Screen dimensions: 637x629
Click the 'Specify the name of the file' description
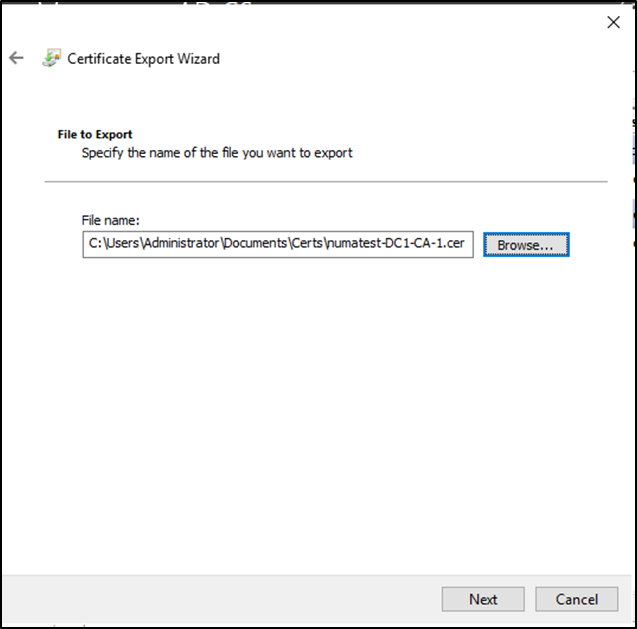217,153
